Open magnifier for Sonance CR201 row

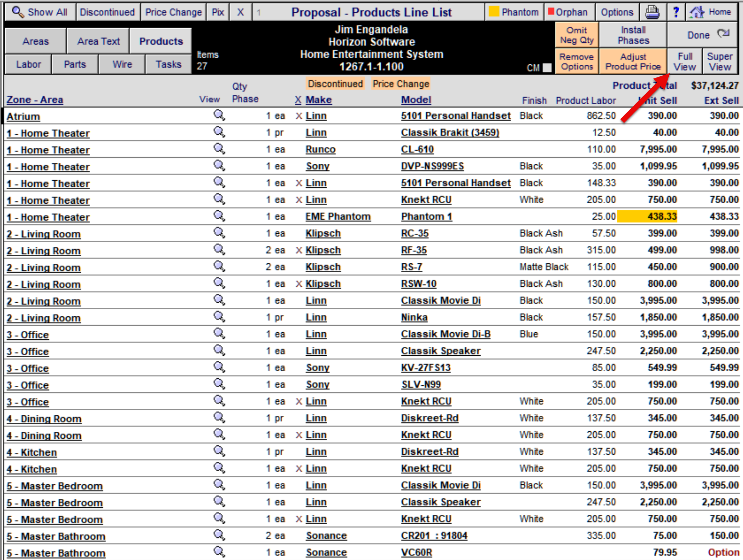[219, 535]
